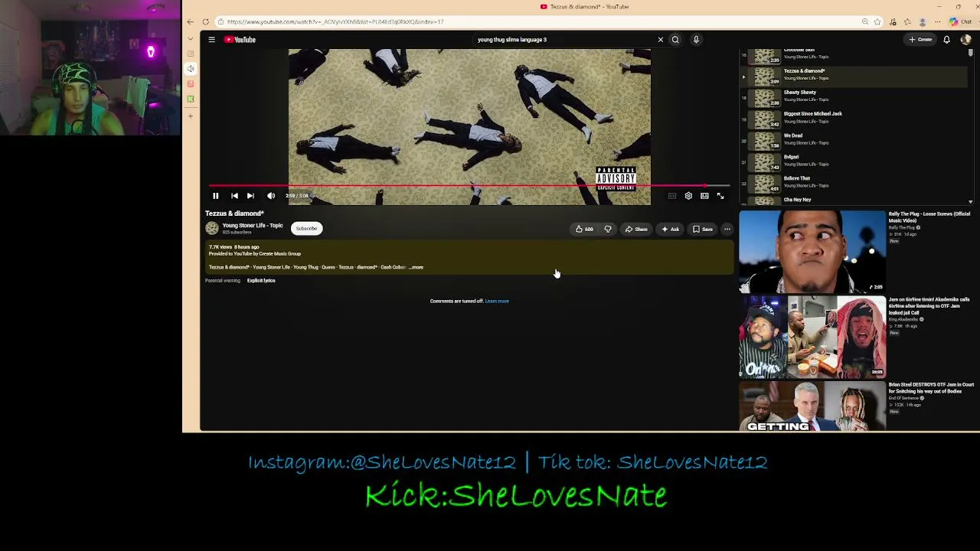Viewport: 980px width, 551px height.
Task: Mute the video volume
Action: [271, 196]
